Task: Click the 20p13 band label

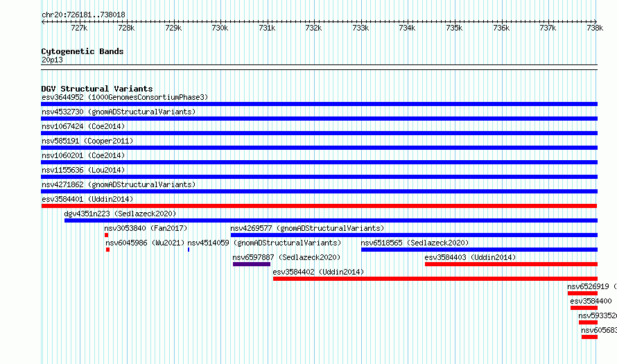Action: tap(52, 60)
